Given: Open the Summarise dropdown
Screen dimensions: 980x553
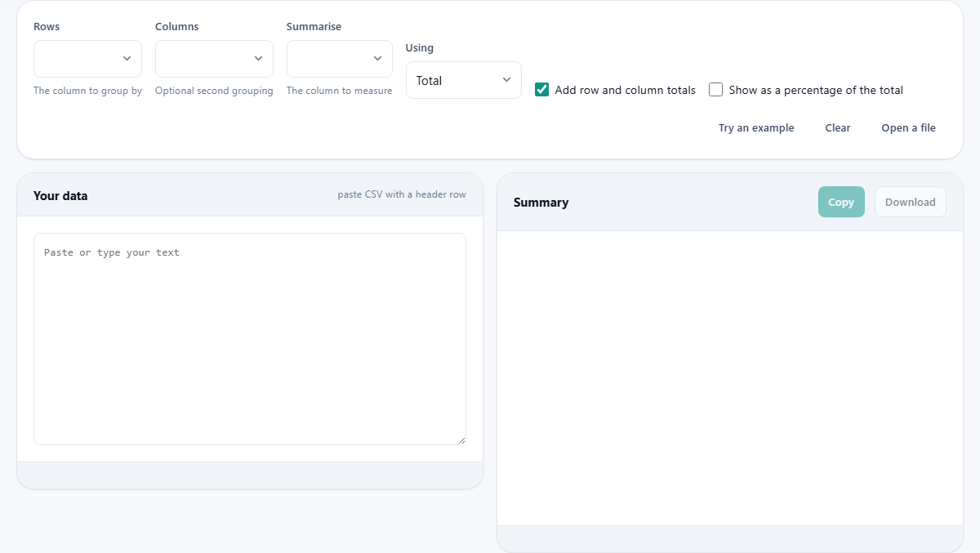Looking at the screenshot, I should click(339, 59).
